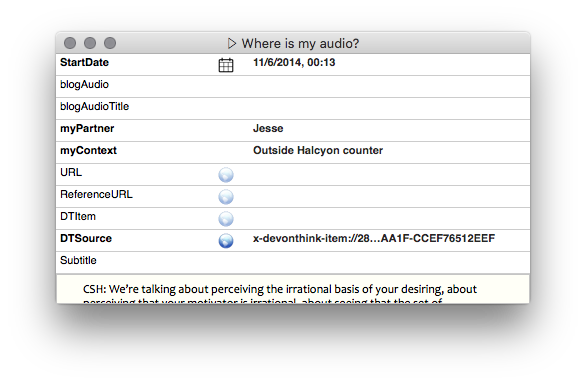Click the globe icon beside DTItem

tap(226, 219)
